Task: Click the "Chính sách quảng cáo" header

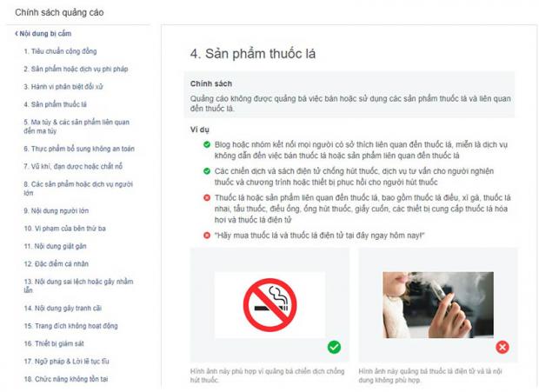Action: (x=59, y=12)
